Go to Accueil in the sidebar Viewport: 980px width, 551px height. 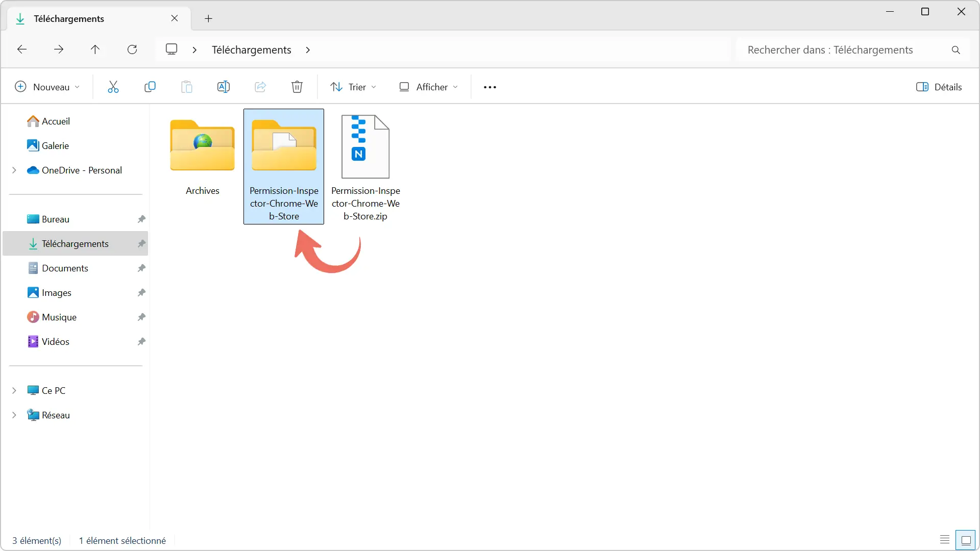pos(48,121)
